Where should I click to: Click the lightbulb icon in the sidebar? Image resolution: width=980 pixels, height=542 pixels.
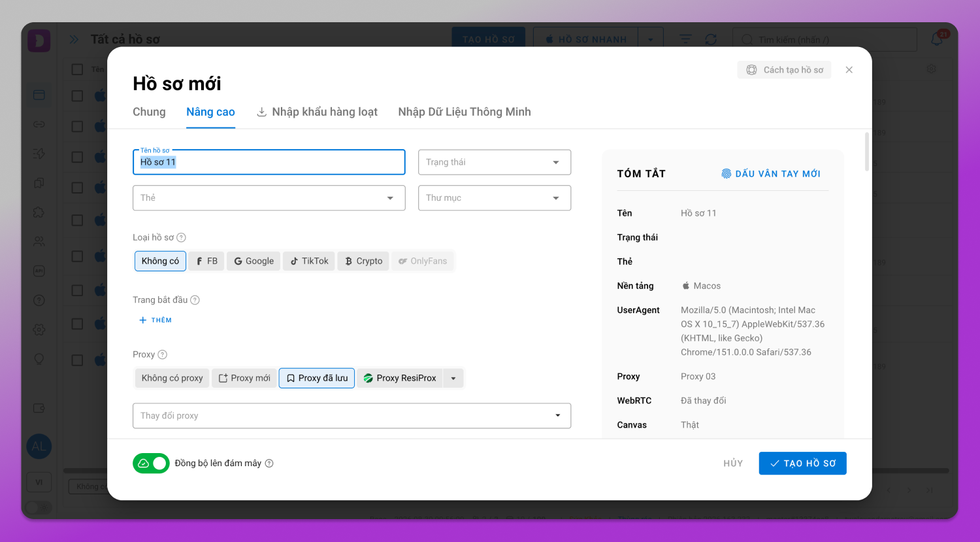pyautogui.click(x=39, y=359)
